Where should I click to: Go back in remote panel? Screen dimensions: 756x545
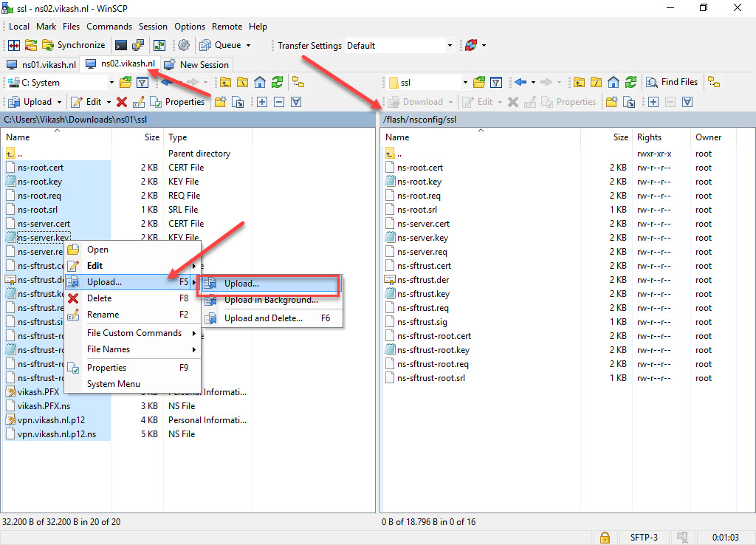(520, 83)
